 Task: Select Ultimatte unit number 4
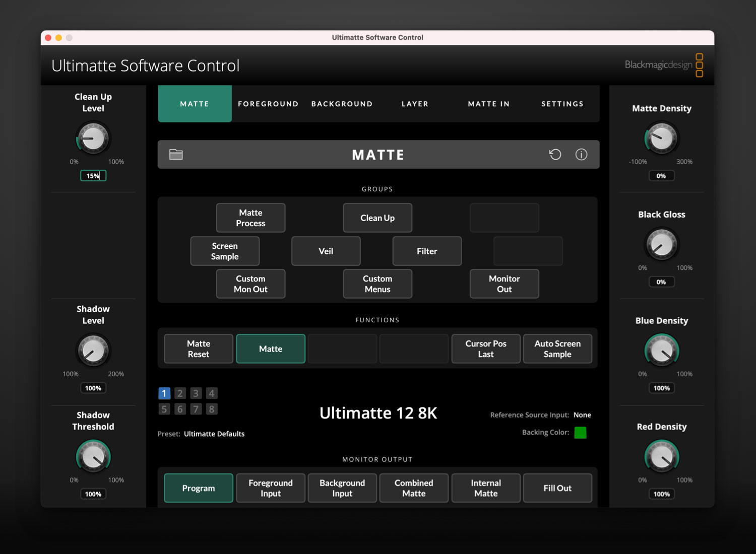pos(212,393)
